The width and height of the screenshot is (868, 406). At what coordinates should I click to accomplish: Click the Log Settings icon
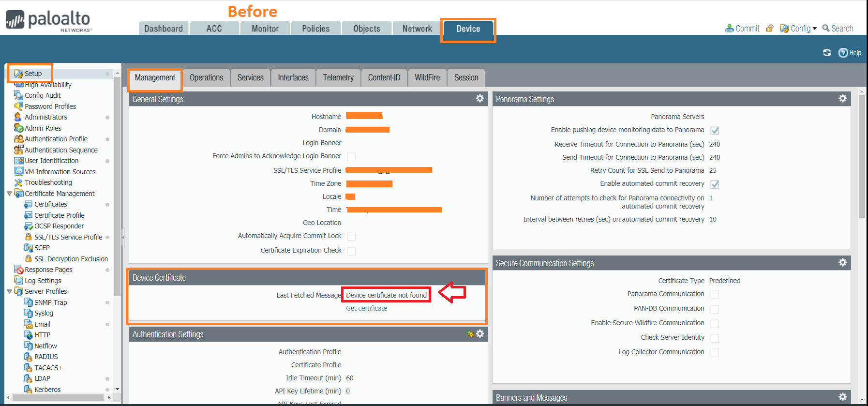18,280
